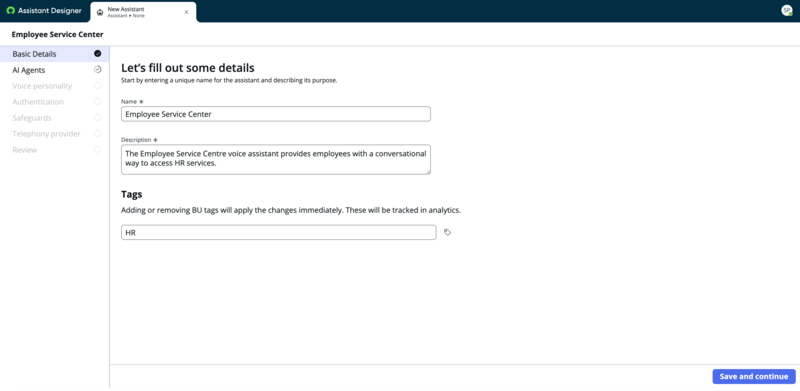
Task: Open the SP user avatar menu
Action: pyautogui.click(x=787, y=11)
